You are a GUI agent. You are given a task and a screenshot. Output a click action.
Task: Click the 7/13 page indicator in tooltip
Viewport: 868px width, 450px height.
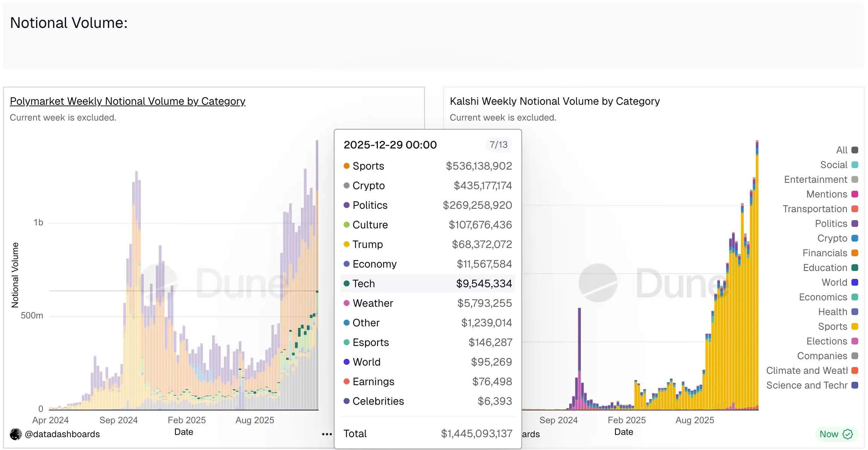tap(498, 145)
